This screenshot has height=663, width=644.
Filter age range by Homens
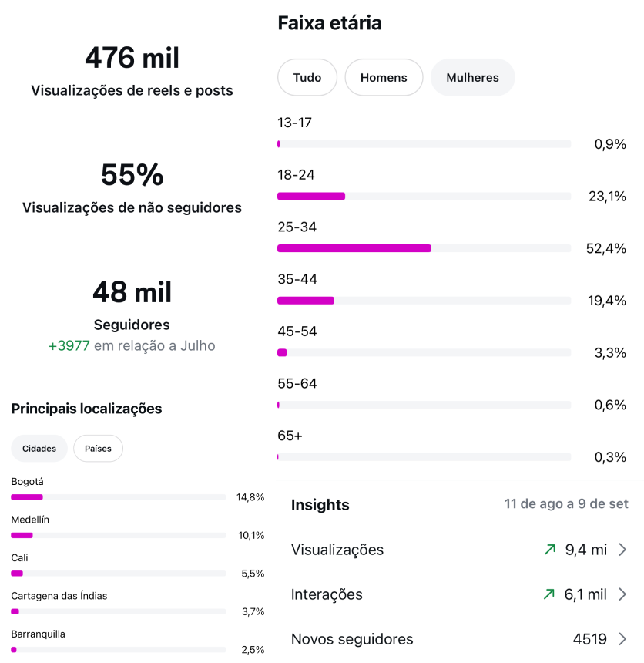click(384, 77)
